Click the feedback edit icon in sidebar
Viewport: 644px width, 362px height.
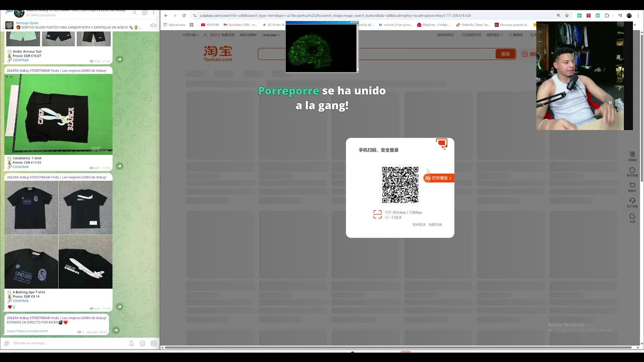click(632, 216)
